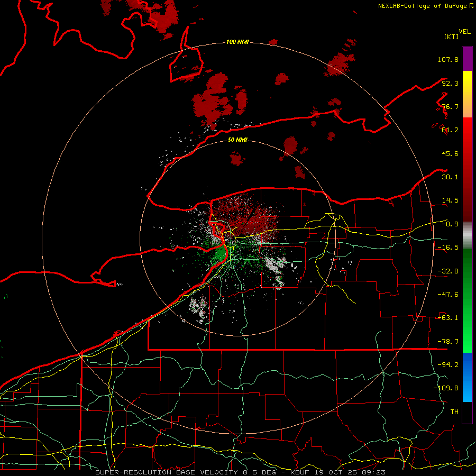Select the -94.2 legend value
476x476 pixels.
pyautogui.click(x=448, y=365)
